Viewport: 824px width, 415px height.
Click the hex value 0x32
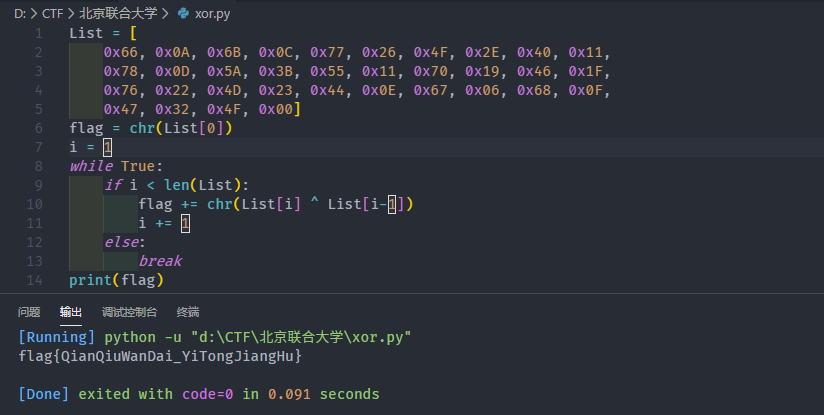172,109
